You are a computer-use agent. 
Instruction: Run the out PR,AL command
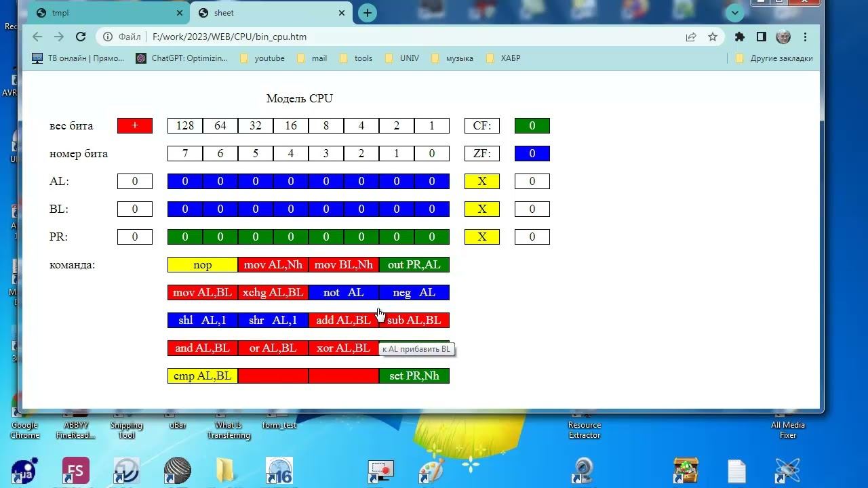pos(414,265)
